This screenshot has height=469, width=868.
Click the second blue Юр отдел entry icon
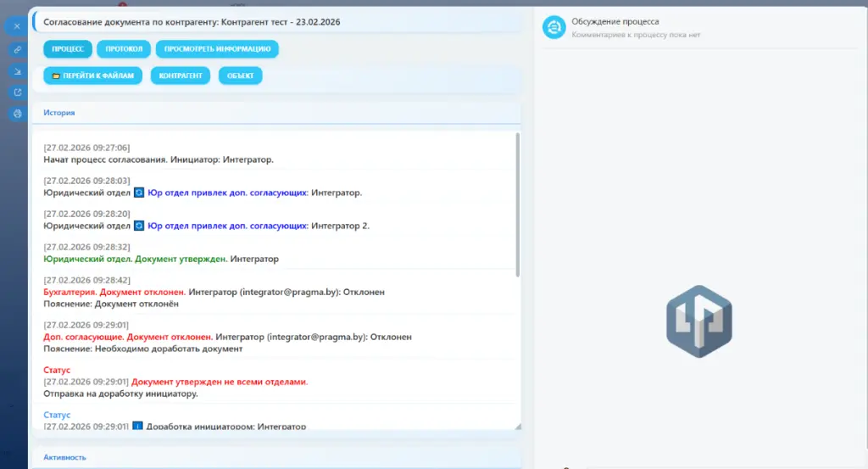(x=139, y=226)
